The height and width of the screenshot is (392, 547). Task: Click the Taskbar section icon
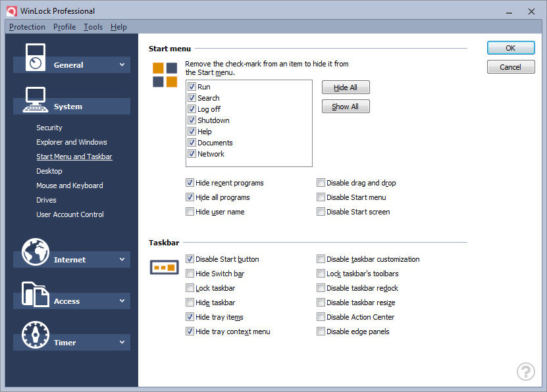165,267
